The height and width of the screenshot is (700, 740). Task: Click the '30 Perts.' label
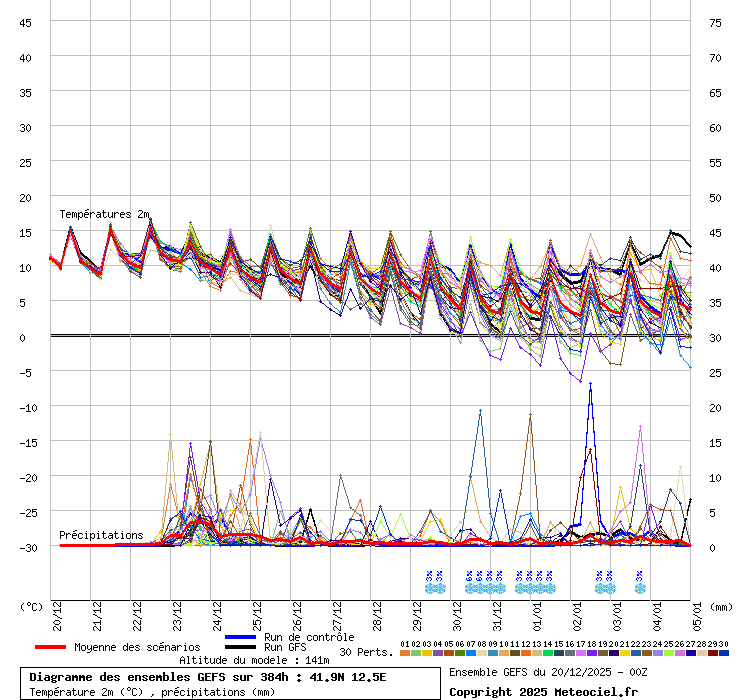[366, 652]
